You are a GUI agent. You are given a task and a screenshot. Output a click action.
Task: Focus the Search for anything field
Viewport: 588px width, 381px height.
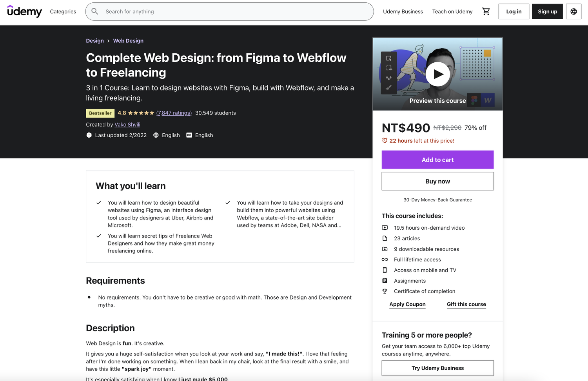click(229, 12)
